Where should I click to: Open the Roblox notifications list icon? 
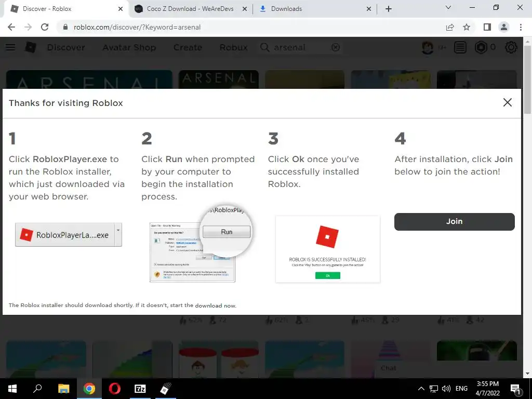tap(460, 47)
